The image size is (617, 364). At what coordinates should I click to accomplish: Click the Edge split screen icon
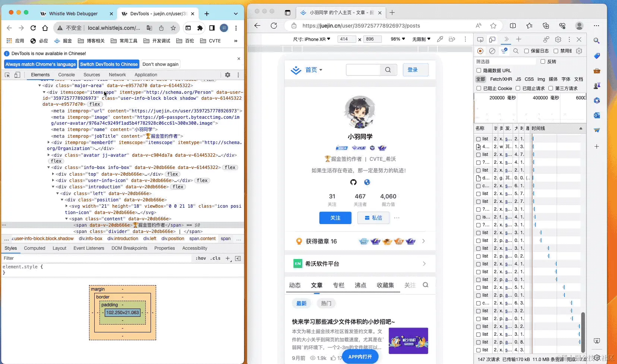click(x=513, y=26)
